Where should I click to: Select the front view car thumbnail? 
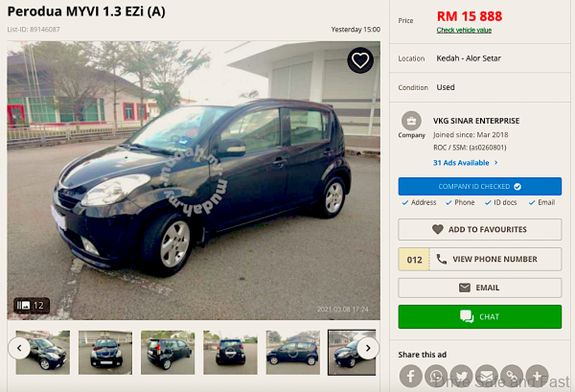pos(105,353)
